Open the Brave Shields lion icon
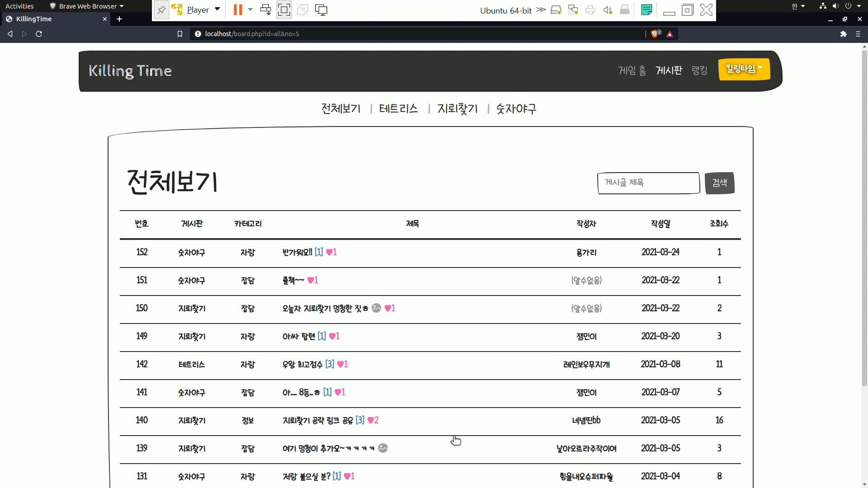Screen dimensions: 868x488 (655, 34)
